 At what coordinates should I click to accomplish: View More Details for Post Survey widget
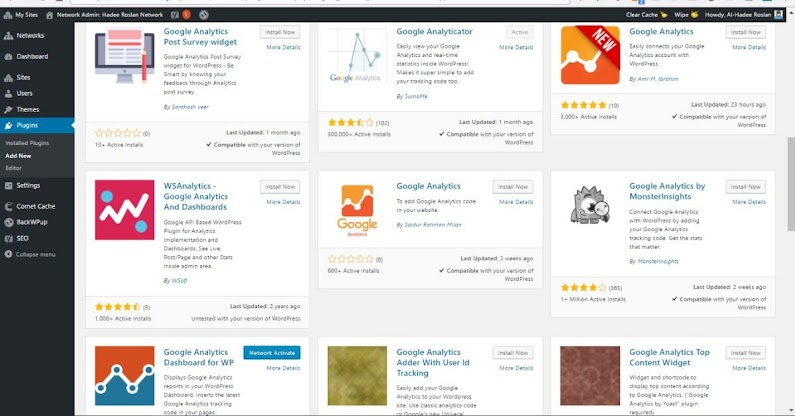tap(283, 47)
